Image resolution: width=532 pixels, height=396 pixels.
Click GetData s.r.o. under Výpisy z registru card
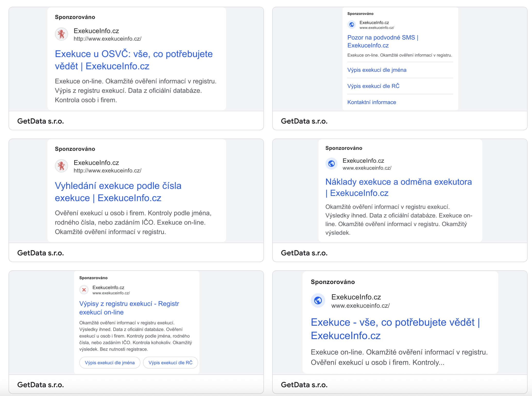click(41, 385)
